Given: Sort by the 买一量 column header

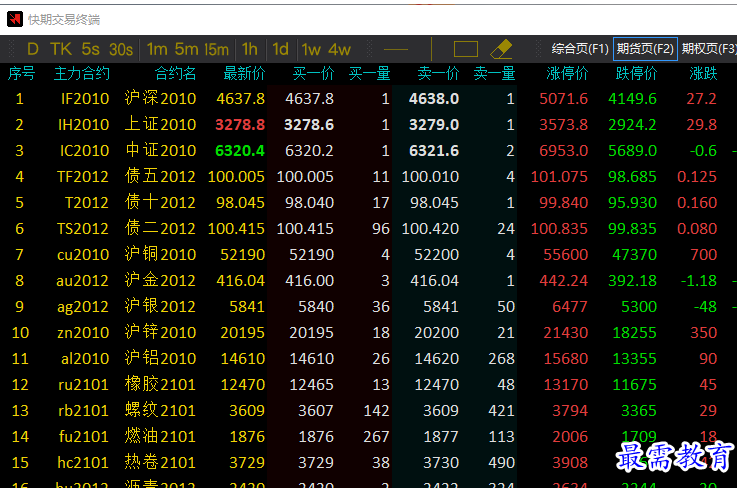Looking at the screenshot, I should [370, 74].
